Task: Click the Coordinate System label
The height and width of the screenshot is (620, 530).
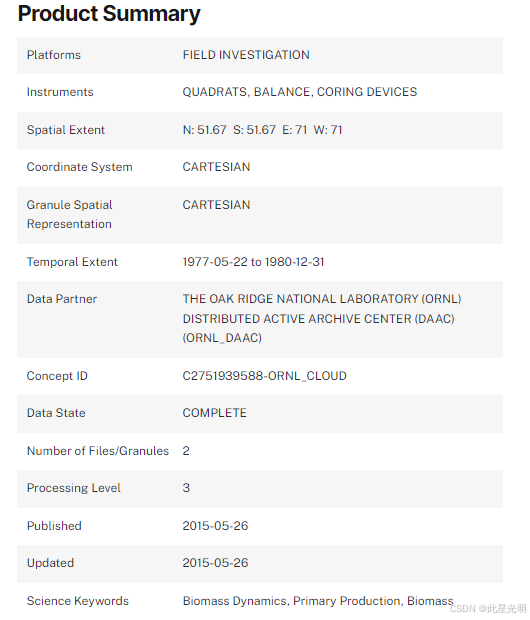Action: coord(80,167)
